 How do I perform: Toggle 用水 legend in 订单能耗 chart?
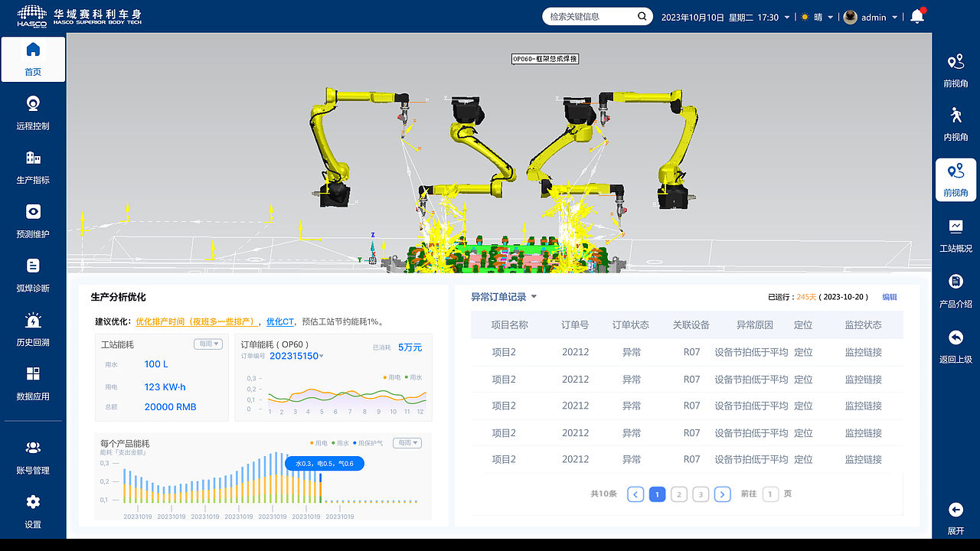[x=413, y=377]
